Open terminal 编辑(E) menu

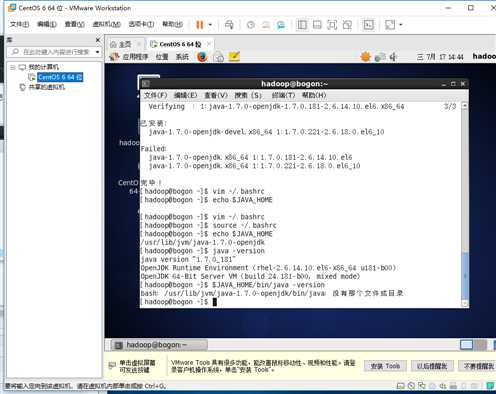tap(185, 95)
